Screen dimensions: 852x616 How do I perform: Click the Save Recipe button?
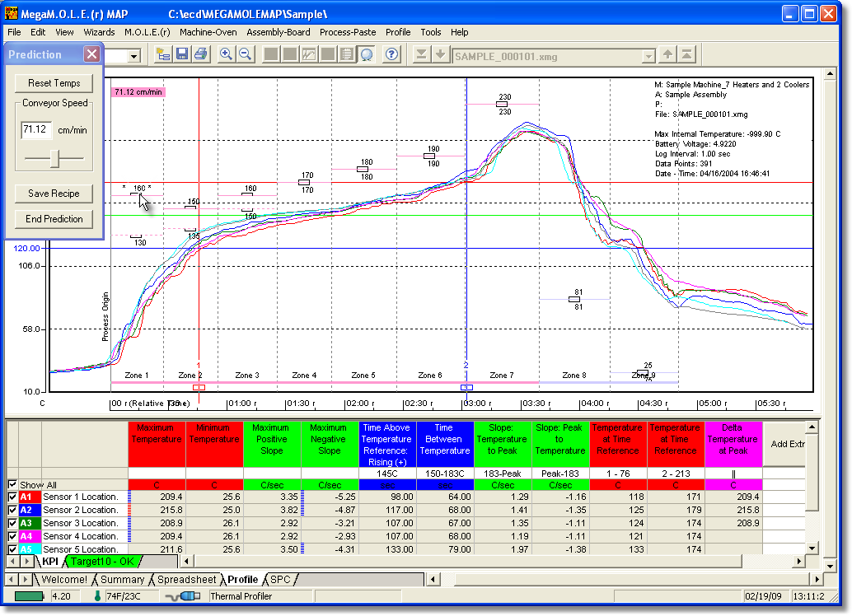coord(54,194)
